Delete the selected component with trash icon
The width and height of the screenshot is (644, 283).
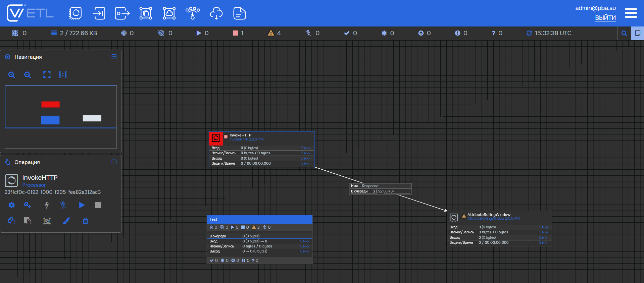[86, 221]
